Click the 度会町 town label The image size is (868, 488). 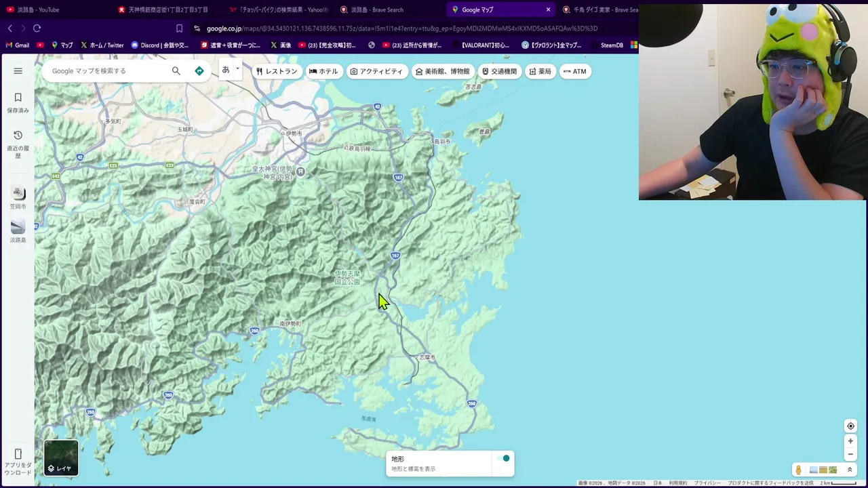tap(196, 202)
